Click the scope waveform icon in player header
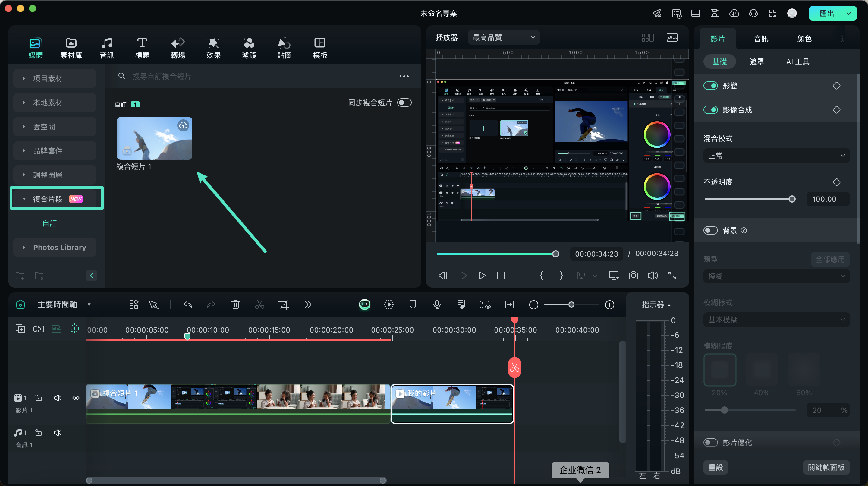 click(672, 37)
